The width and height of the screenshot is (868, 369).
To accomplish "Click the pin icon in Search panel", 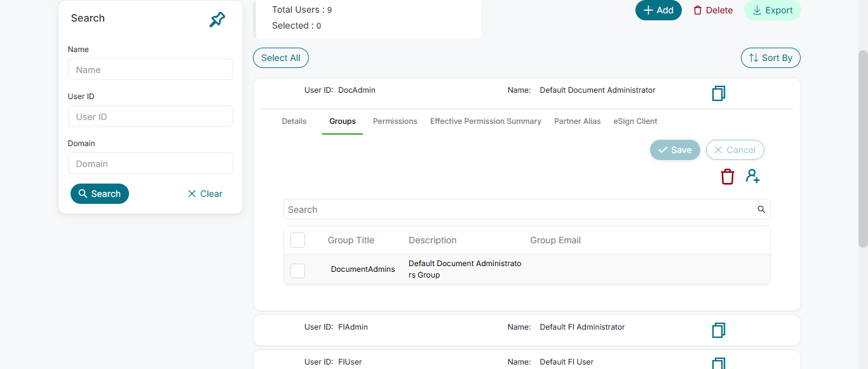I will 217,20.
